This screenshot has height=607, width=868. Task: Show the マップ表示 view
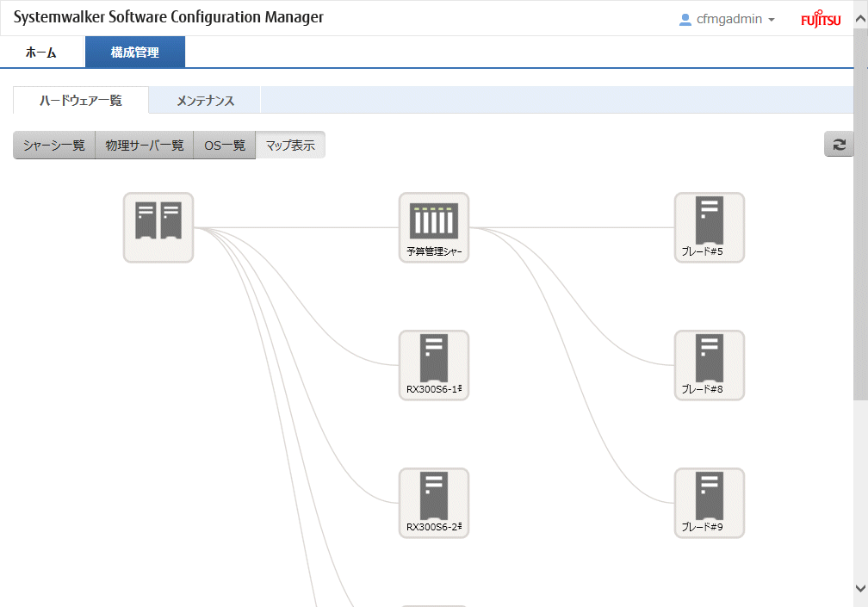[291, 145]
